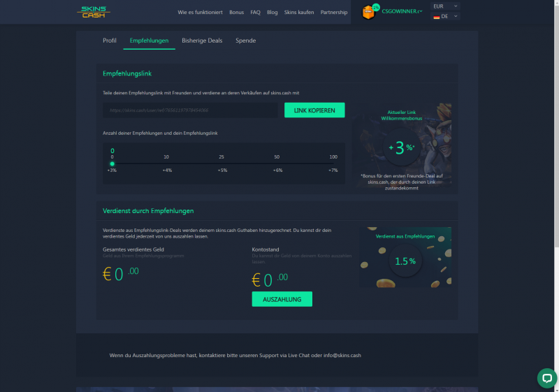Open the Skins kaufen link
Viewport: 559px width, 392px height.
coord(299,12)
